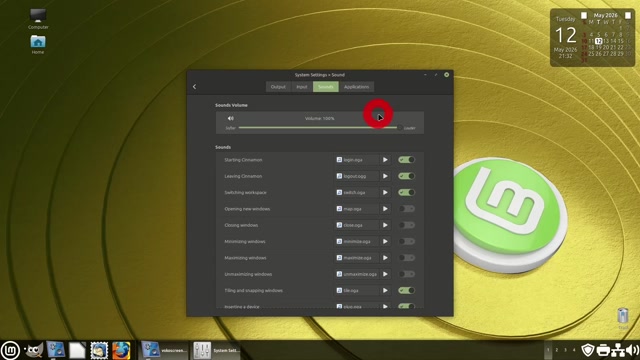Open the network tray icon
Viewport: 640px width, 360px height.
click(x=618, y=350)
